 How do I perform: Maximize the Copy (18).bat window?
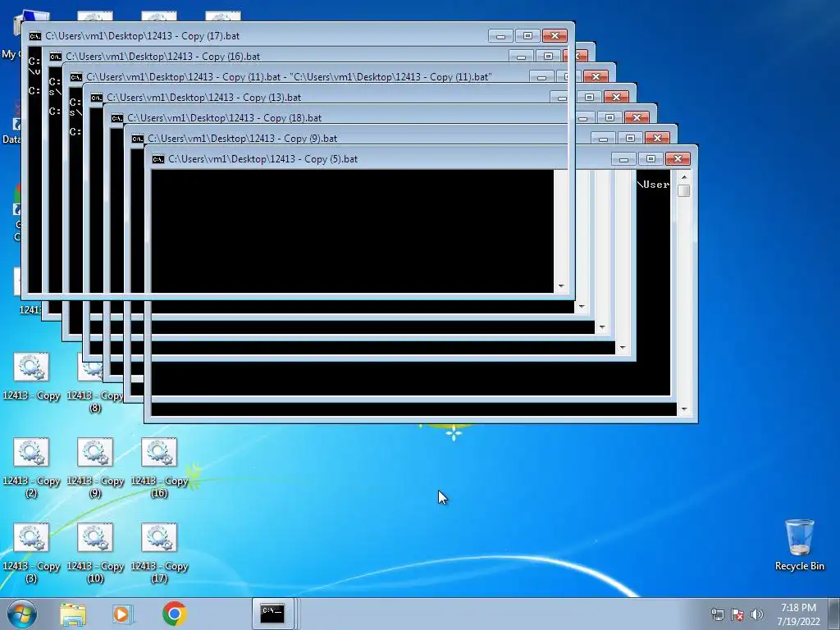(609, 117)
